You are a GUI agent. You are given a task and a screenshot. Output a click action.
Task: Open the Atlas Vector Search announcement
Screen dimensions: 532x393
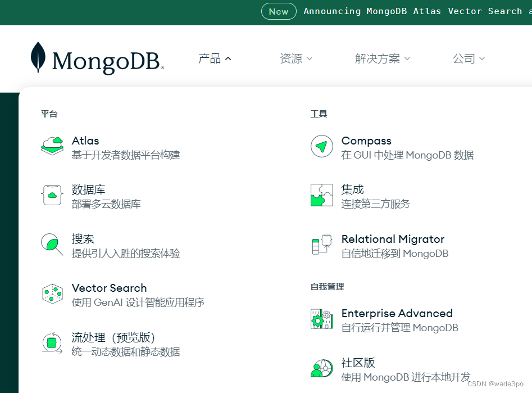tap(417, 11)
